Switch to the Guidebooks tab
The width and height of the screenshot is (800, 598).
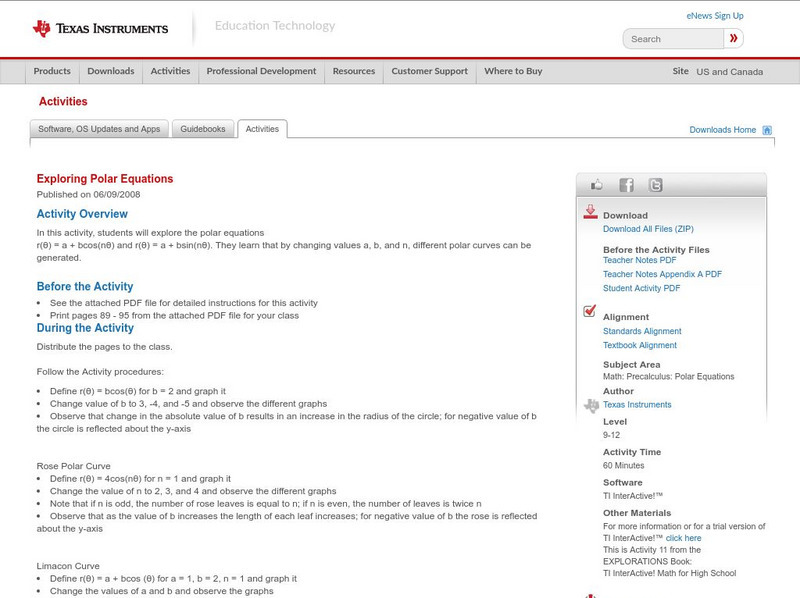203,129
